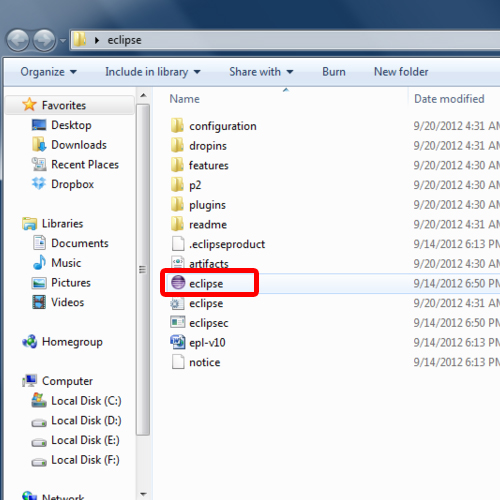Open the readme folder icon
The image size is (500, 500).
[177, 224]
